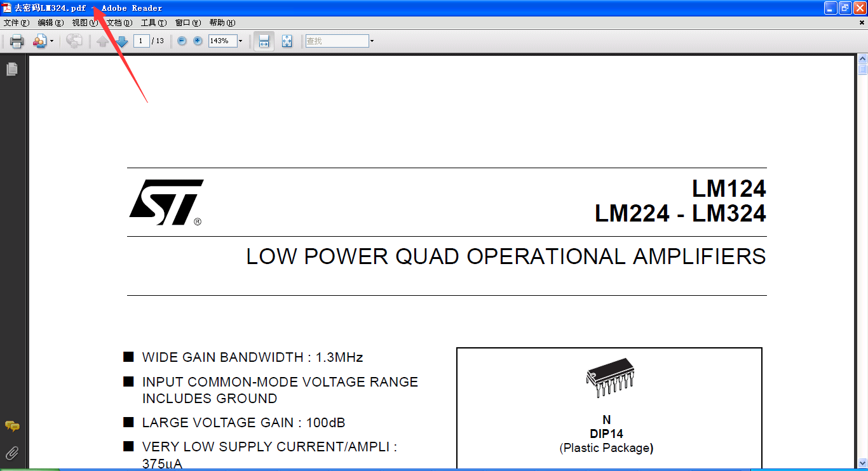Image resolution: width=868 pixels, height=471 pixels.
Task: Open the Attachments paperclip icon in sidebar
Action: (12, 453)
